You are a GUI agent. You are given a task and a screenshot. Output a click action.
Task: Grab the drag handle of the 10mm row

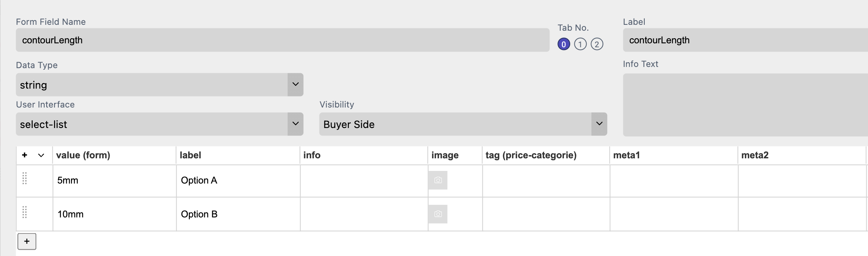pyautogui.click(x=24, y=212)
